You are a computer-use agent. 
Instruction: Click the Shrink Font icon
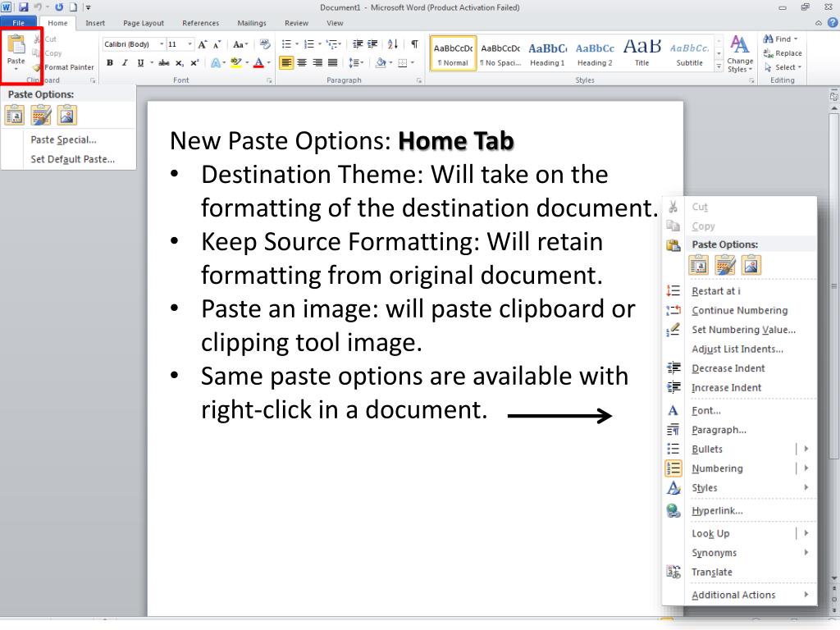coord(217,44)
